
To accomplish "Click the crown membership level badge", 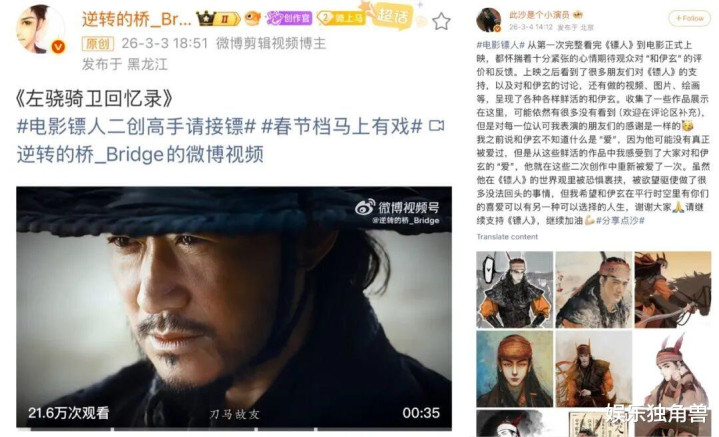I will [x=218, y=19].
